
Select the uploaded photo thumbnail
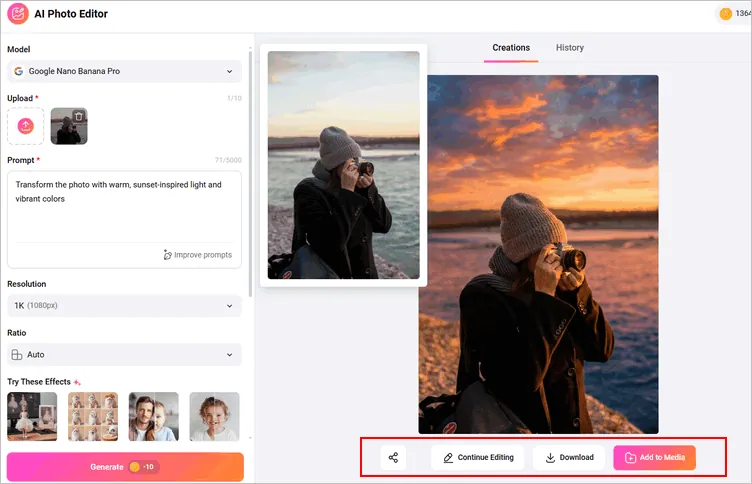pyautogui.click(x=69, y=126)
